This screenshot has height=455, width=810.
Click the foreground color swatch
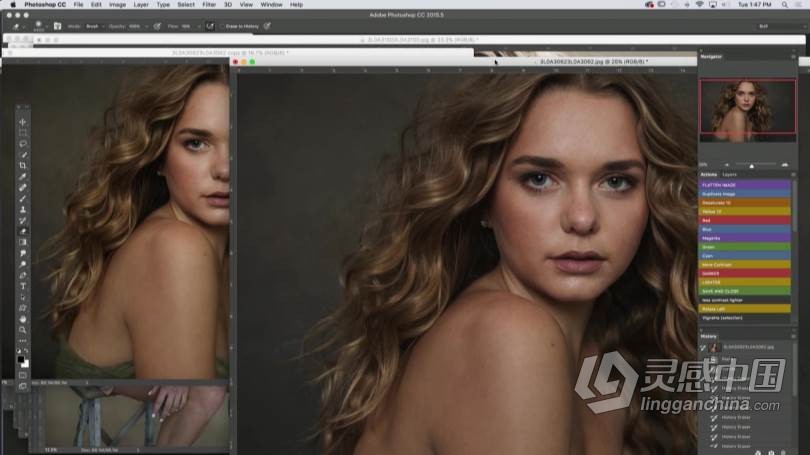pos(21,359)
